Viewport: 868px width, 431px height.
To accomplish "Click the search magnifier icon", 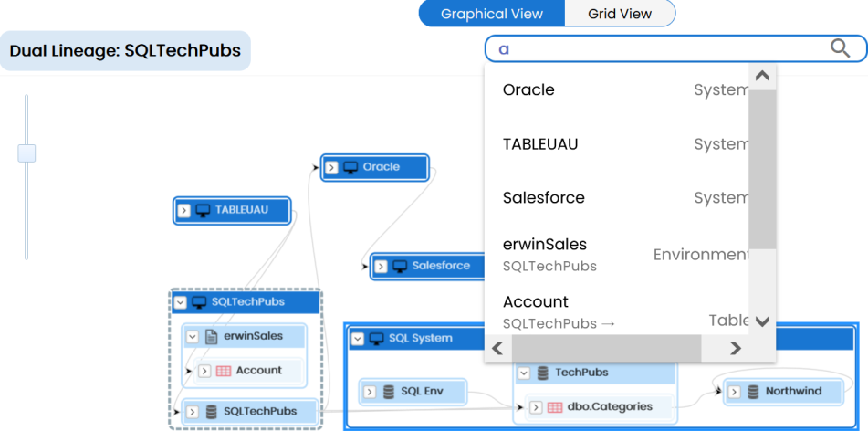I will (x=840, y=48).
